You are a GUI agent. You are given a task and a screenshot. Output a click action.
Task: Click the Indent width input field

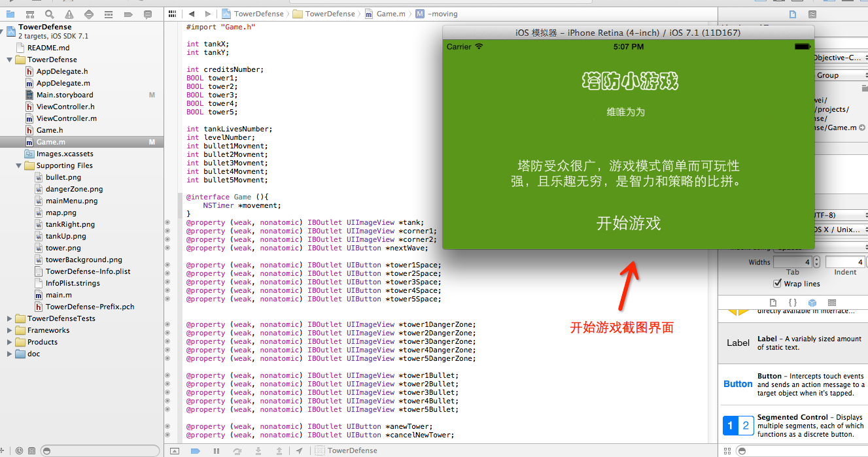coord(844,262)
